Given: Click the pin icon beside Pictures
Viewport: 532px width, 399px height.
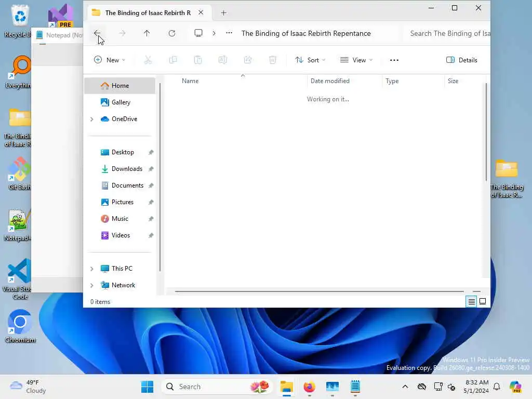Looking at the screenshot, I should 151,202.
